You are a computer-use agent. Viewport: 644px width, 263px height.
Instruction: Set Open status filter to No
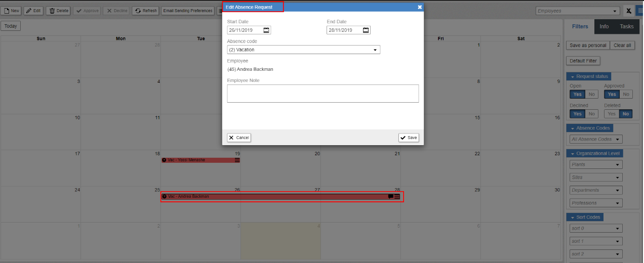point(592,94)
